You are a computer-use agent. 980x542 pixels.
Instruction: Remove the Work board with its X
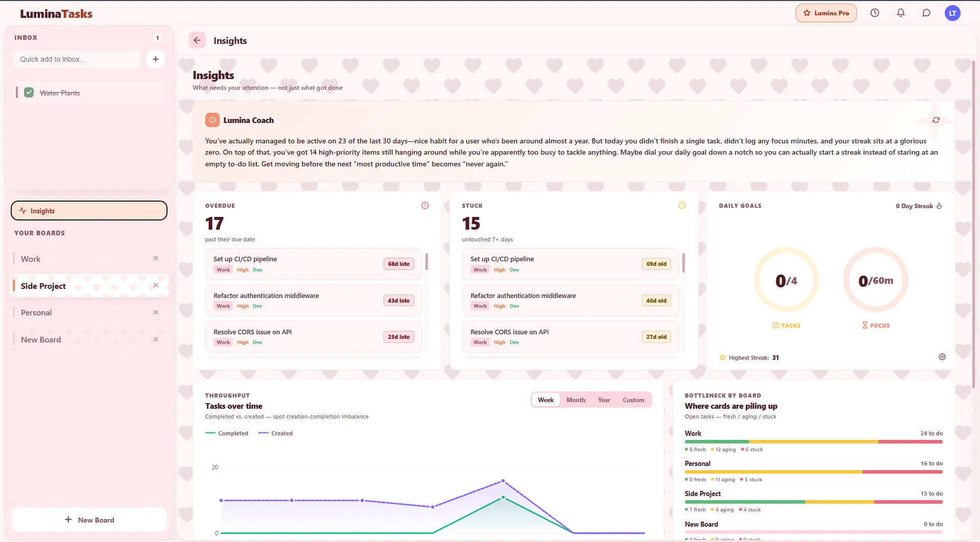tap(156, 258)
